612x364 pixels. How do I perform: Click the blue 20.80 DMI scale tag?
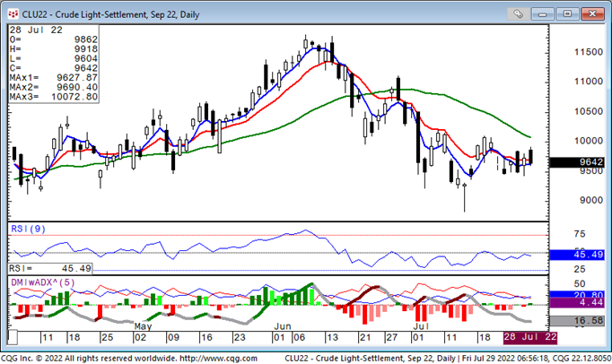click(x=576, y=295)
